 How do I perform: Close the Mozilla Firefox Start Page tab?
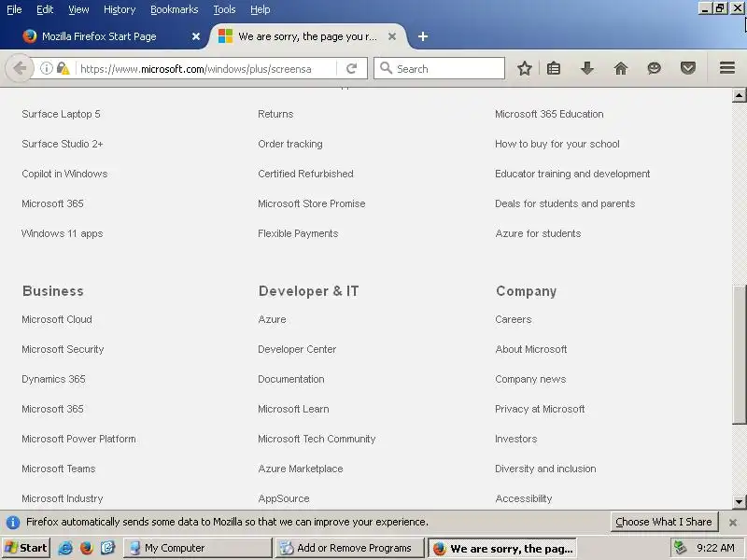coord(196,36)
